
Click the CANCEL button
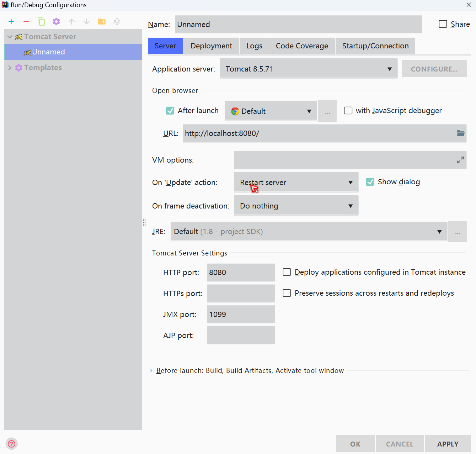pos(400,444)
